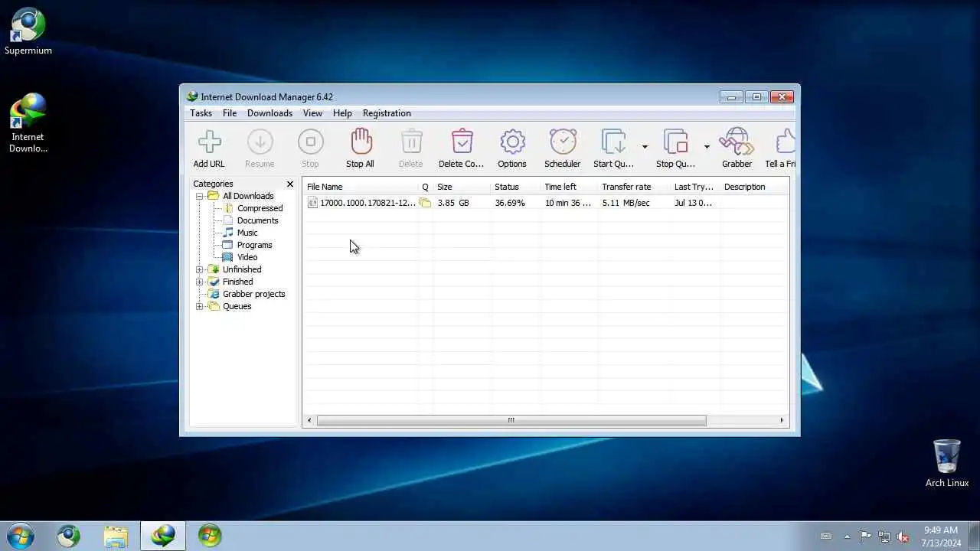This screenshot has width=980, height=551.
Task: Click the volume icon in the system tray
Action: (x=903, y=536)
